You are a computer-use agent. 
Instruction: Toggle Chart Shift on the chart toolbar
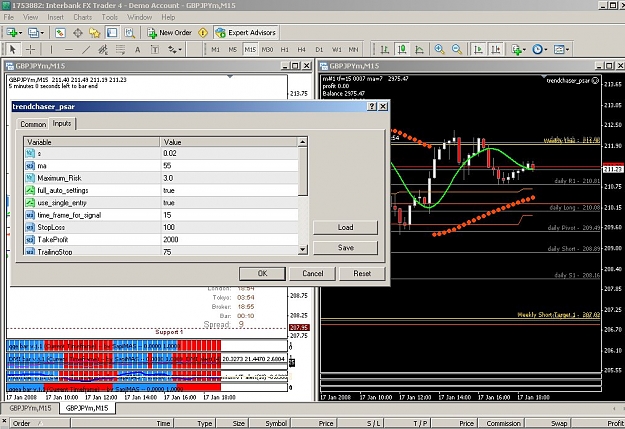(x=495, y=49)
